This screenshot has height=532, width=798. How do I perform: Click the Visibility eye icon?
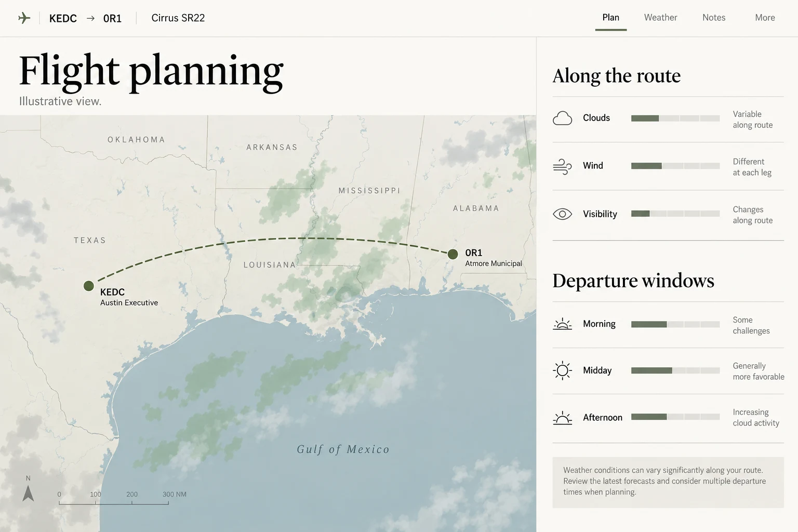point(562,214)
